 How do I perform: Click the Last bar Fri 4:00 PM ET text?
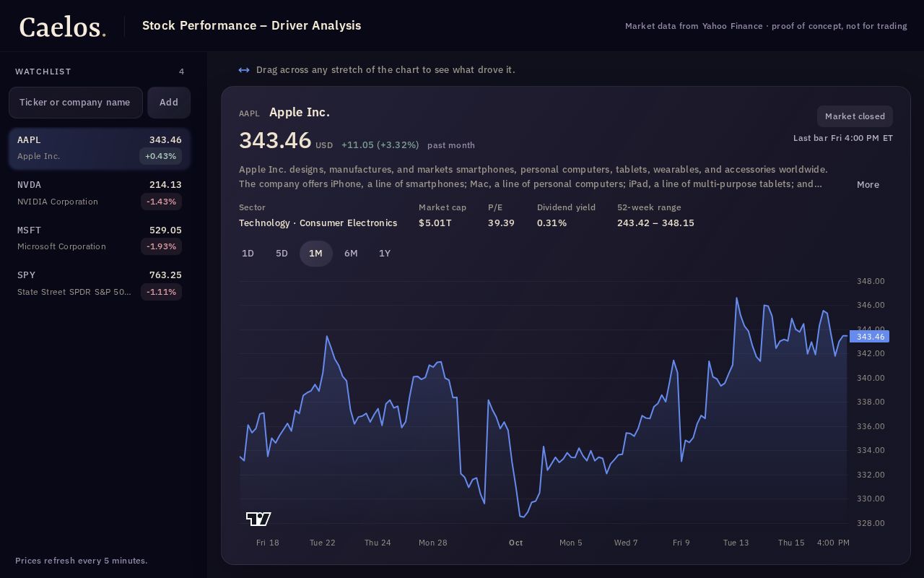(843, 138)
